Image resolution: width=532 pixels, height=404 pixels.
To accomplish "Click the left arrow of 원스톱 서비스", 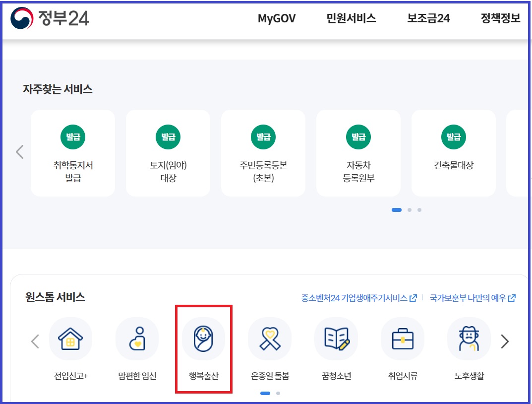I will (34, 341).
